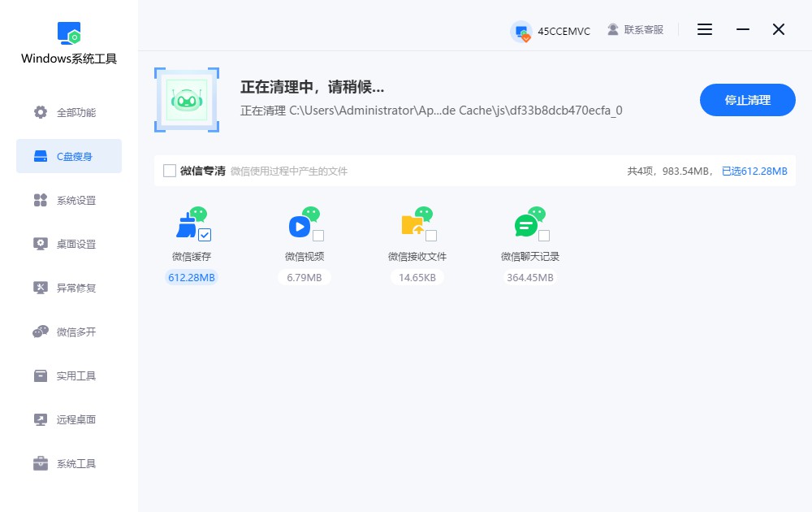The height and width of the screenshot is (512, 812).
Task: Click the 45CCEMVC account badge
Action: tap(552, 29)
